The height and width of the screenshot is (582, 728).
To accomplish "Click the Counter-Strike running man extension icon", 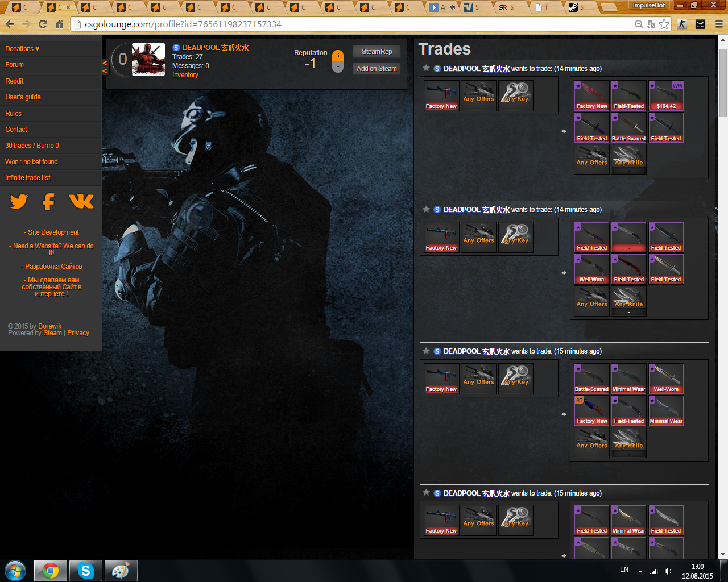I will click(x=682, y=24).
